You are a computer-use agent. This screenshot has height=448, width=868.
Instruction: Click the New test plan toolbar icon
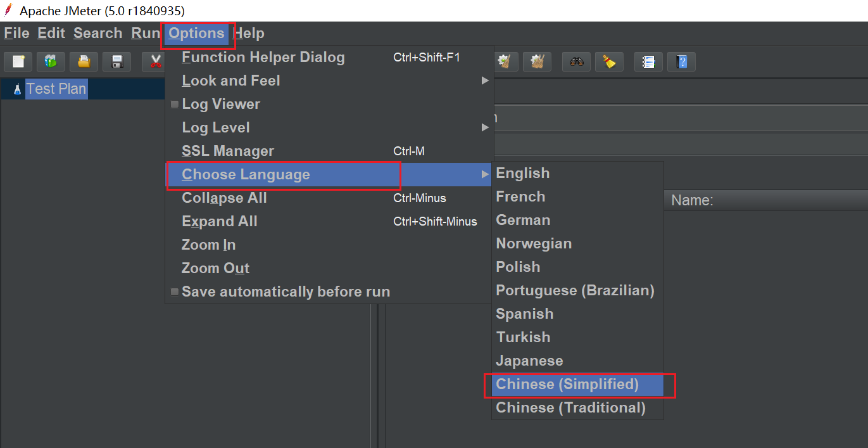pos(18,61)
